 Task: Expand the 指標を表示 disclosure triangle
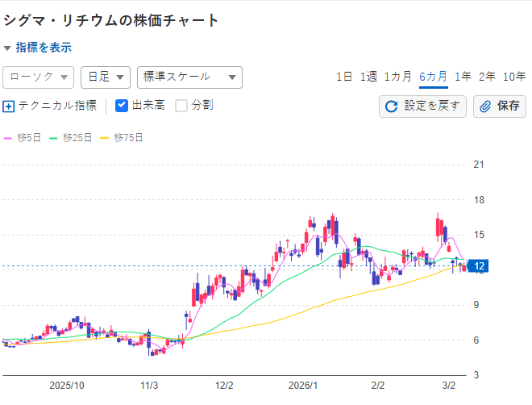(7, 48)
